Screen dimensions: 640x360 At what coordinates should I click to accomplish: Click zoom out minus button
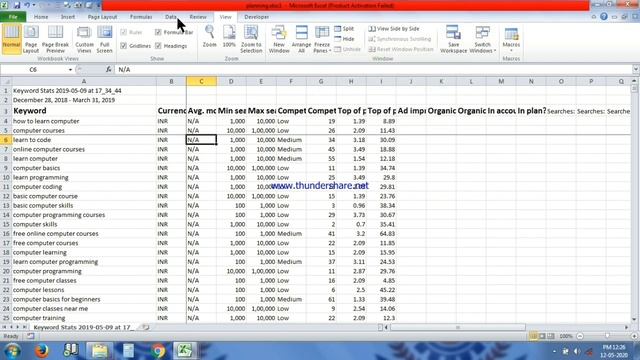pyautogui.click(x=580, y=336)
